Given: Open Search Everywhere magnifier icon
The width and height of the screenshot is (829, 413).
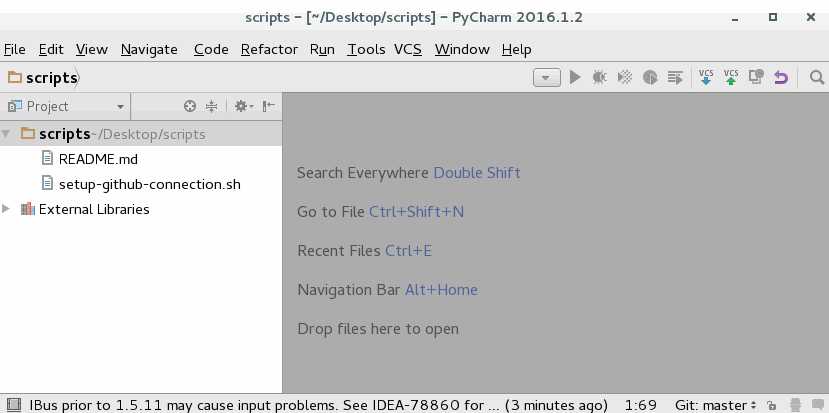Looking at the screenshot, I should (x=817, y=78).
